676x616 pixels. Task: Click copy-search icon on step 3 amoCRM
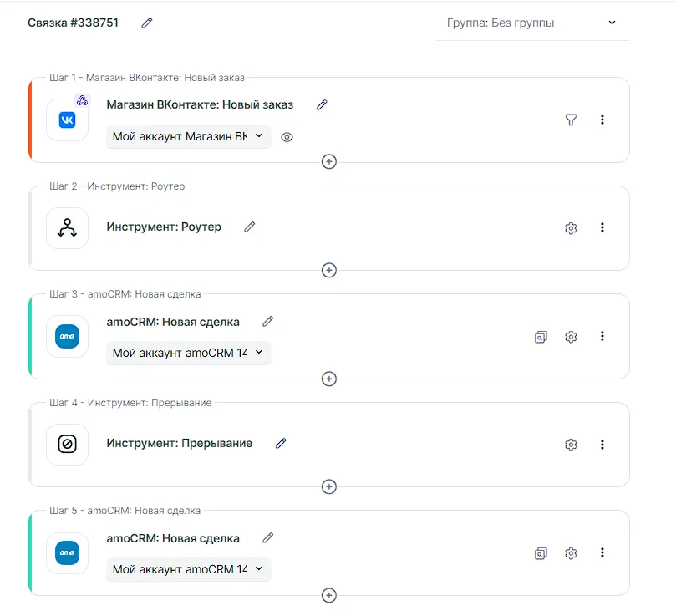coord(541,337)
